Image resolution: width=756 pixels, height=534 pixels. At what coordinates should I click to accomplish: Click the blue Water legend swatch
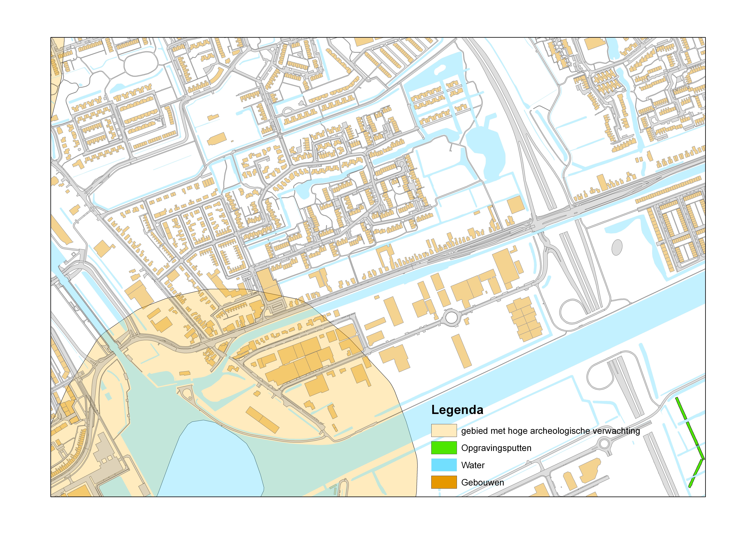click(x=444, y=465)
